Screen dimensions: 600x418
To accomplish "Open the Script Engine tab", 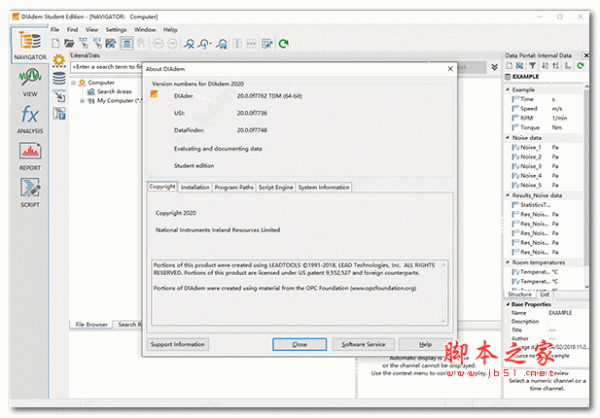I will click(276, 187).
